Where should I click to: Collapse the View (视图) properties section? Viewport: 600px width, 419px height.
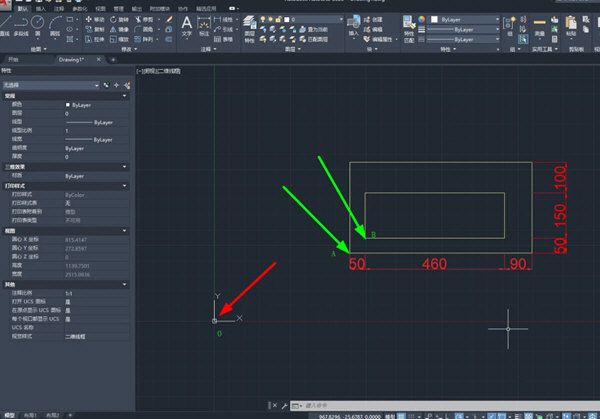click(124, 230)
